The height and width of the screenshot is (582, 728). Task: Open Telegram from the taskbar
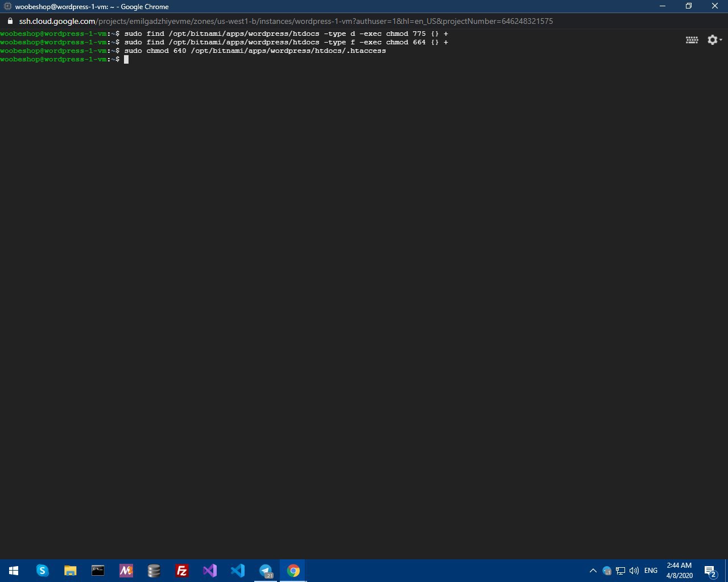[265, 571]
